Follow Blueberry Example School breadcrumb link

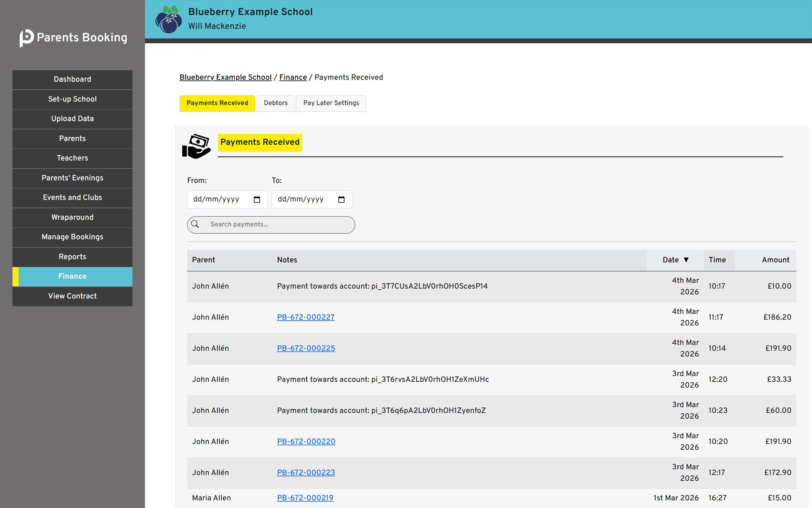[225, 78]
